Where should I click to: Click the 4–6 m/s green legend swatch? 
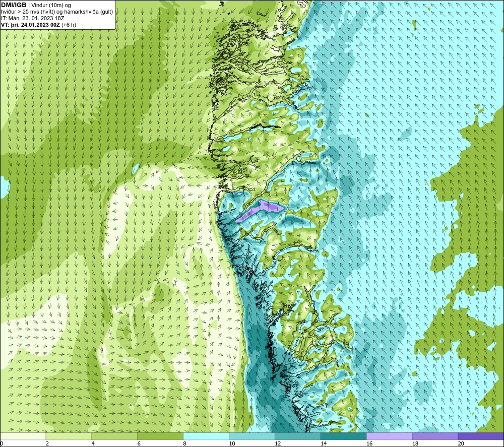(114, 436)
